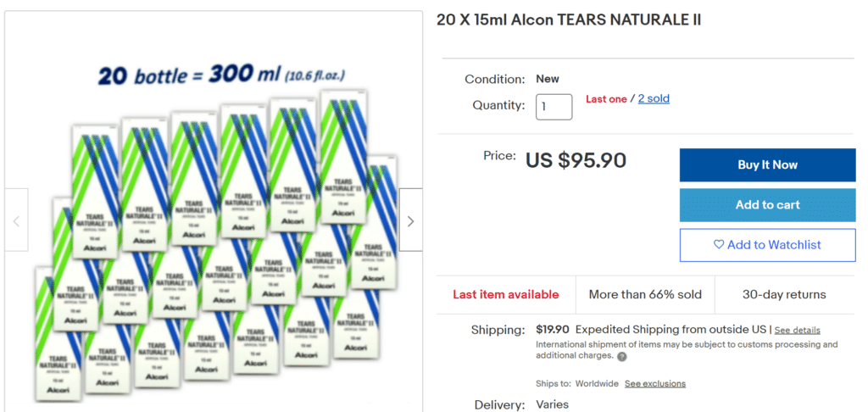Click the red "Last one" text
868x412 pixels.
[606, 99]
